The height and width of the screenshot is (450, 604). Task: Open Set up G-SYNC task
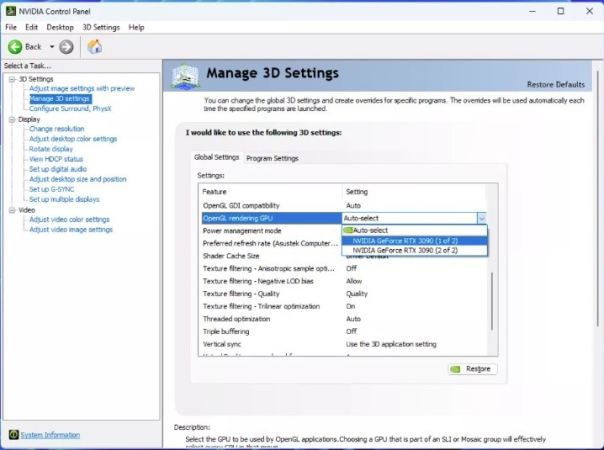[52, 189]
